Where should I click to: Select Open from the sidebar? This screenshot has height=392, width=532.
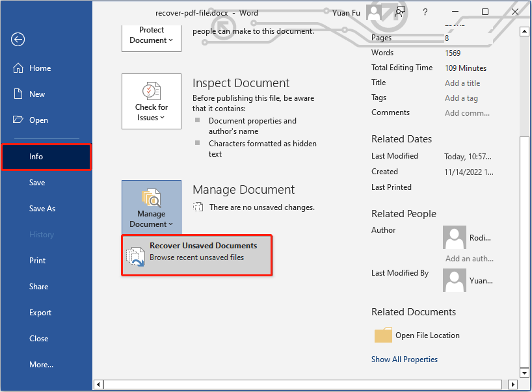(46, 120)
